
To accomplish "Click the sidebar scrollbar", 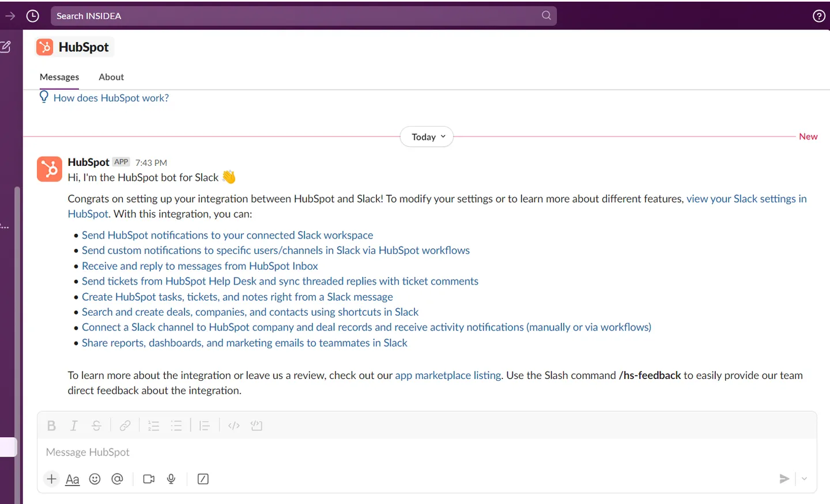I will coord(17,344).
